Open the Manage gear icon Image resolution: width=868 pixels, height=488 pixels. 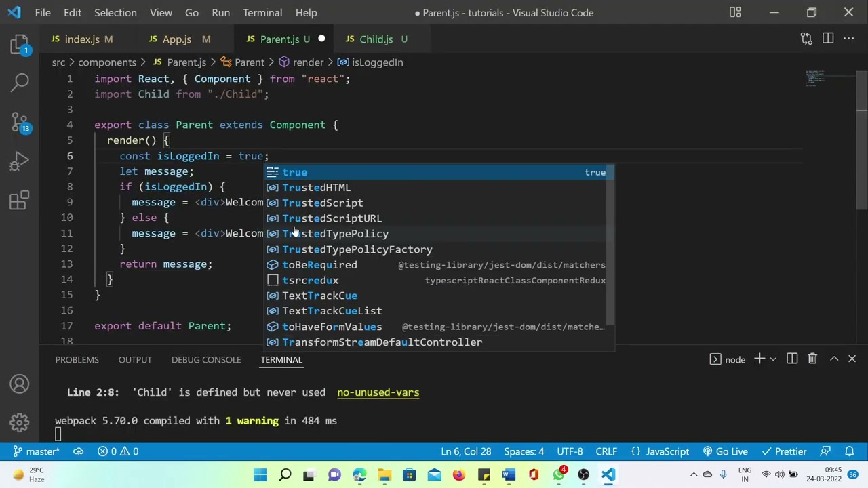(x=20, y=422)
